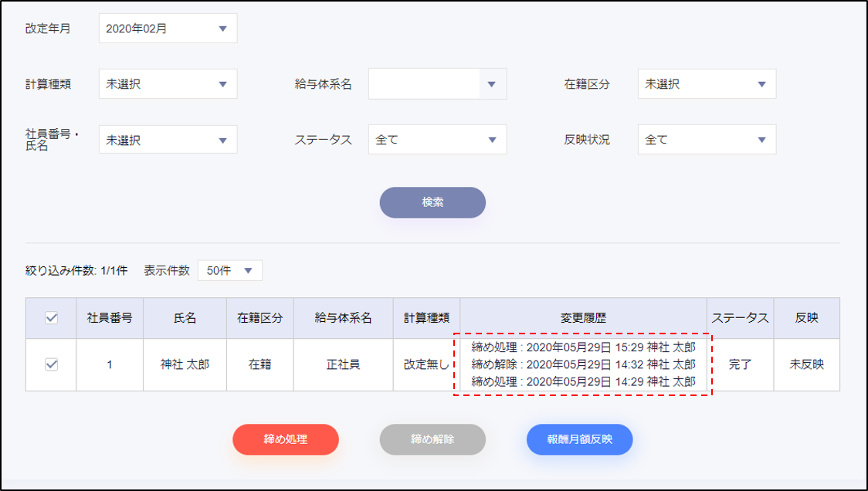Click the 変更履歴 column header
Viewport: 868px width, 491px height.
tap(583, 318)
